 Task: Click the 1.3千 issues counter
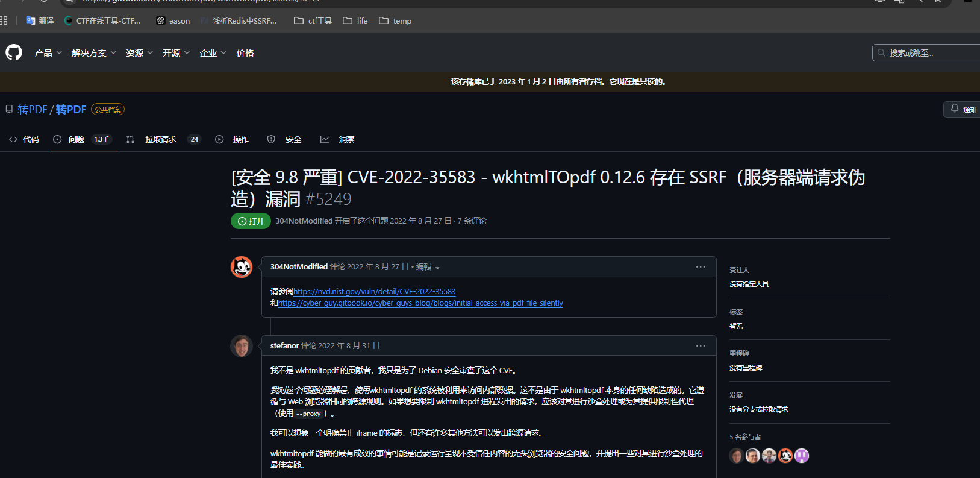(x=102, y=139)
